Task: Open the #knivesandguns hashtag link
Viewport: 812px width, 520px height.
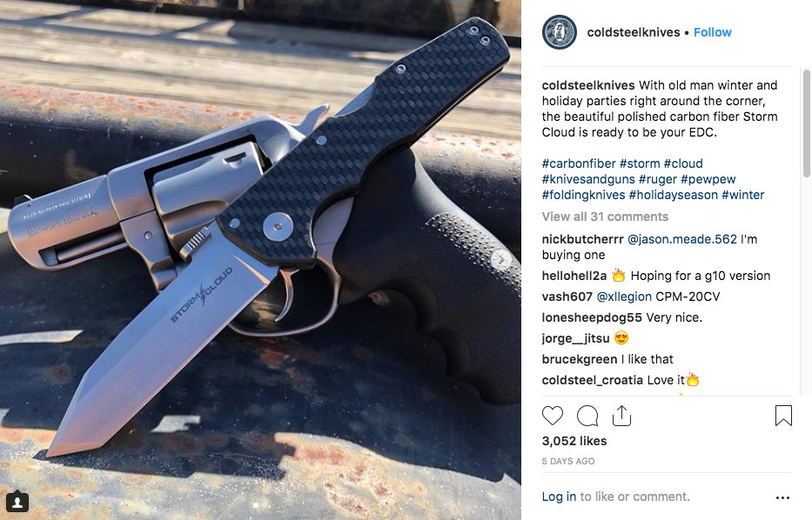Action: [x=588, y=179]
